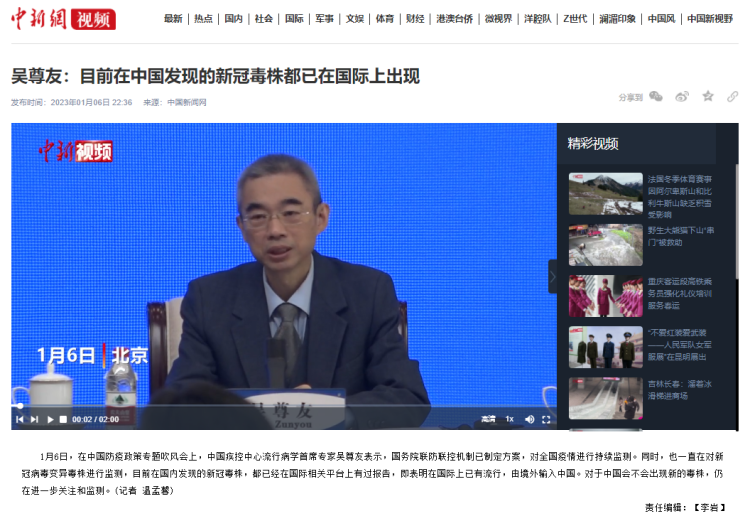Go to the 军事 navigation section
The width and height of the screenshot is (750, 516).
pos(324,19)
